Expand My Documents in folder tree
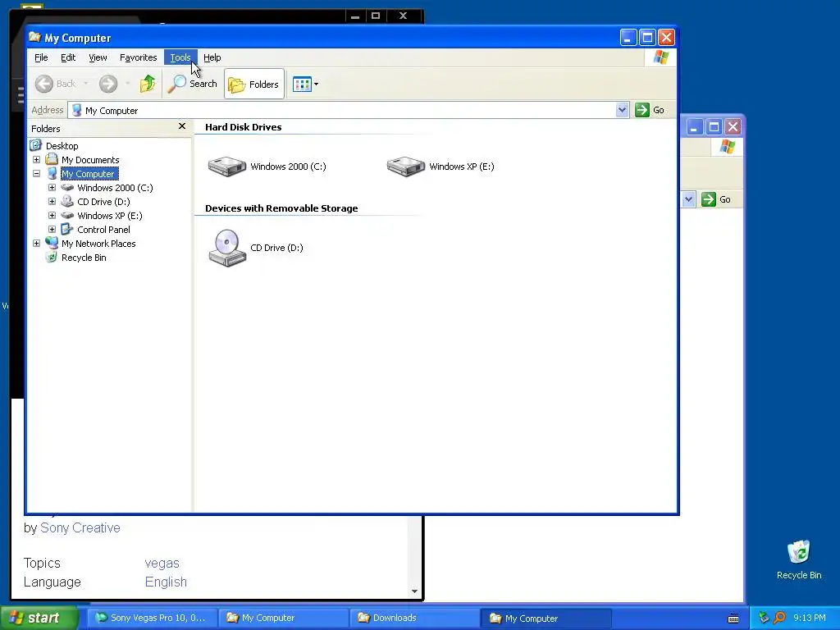This screenshot has width=840, height=630. (36, 160)
